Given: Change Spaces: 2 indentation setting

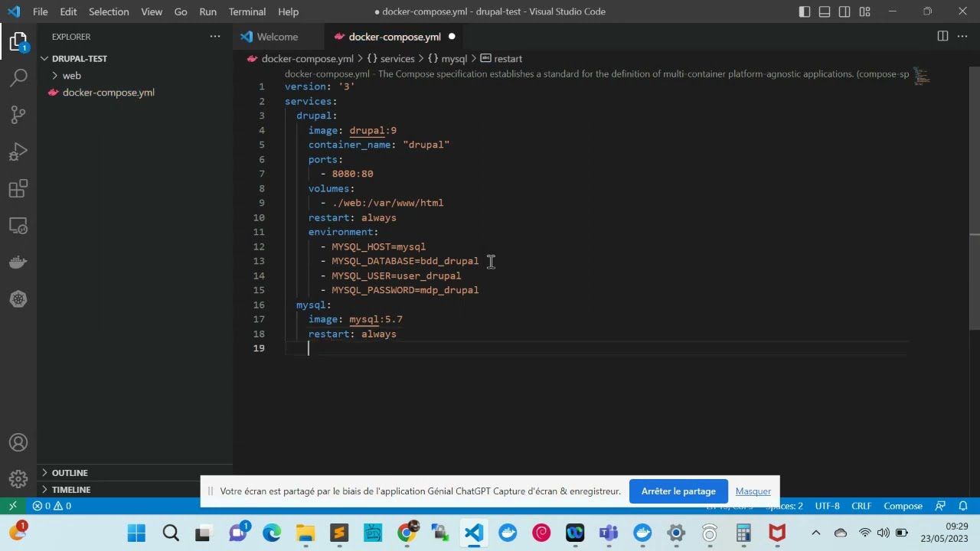Looking at the screenshot, I should (784, 506).
